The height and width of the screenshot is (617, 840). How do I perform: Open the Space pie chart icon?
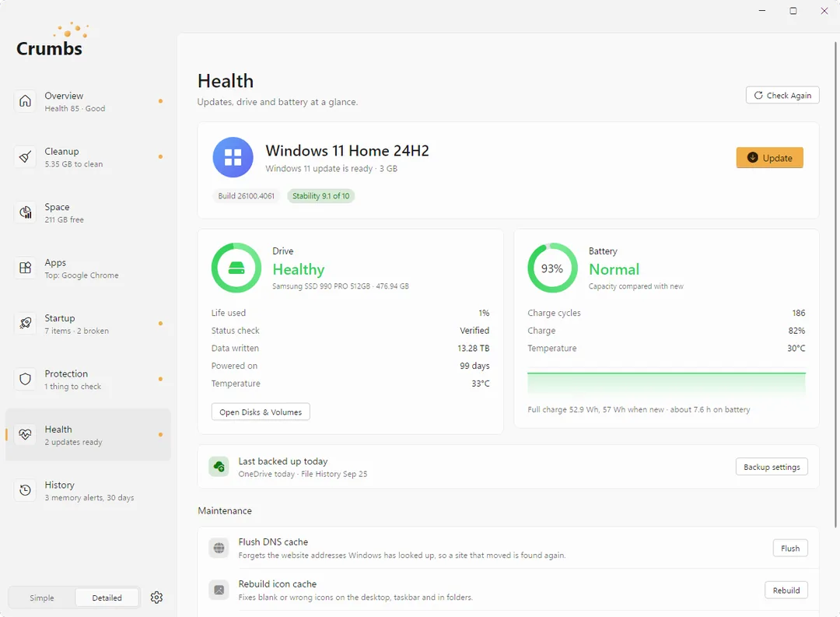tap(25, 212)
